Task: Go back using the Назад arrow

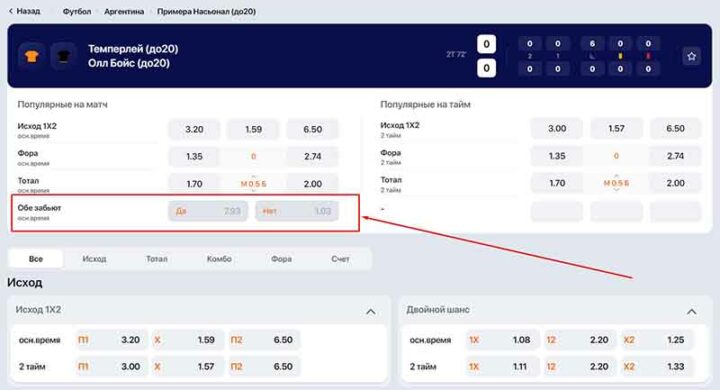Action: point(24,11)
